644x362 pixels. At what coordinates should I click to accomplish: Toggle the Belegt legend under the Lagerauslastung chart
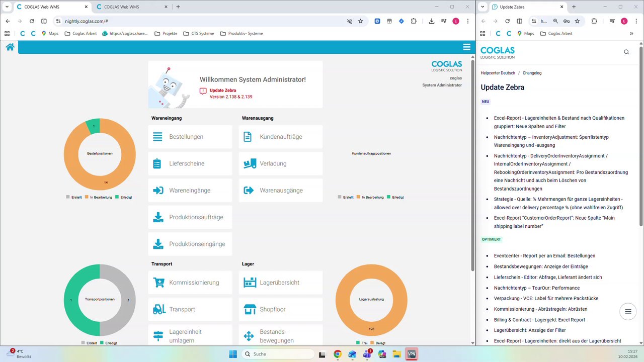point(379,343)
